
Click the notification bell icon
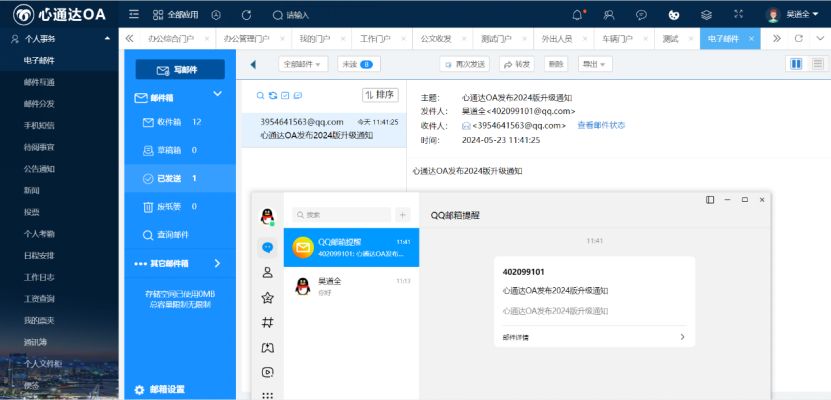(x=577, y=15)
